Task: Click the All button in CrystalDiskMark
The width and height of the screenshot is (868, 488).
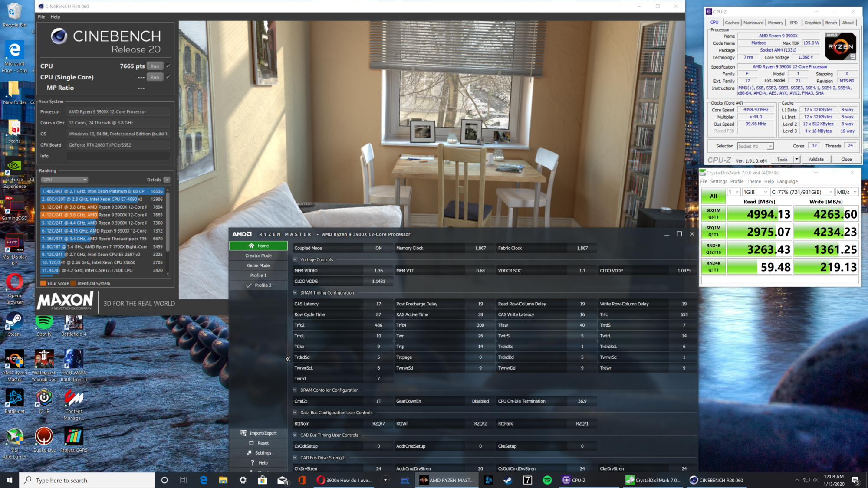Action: pos(713,196)
